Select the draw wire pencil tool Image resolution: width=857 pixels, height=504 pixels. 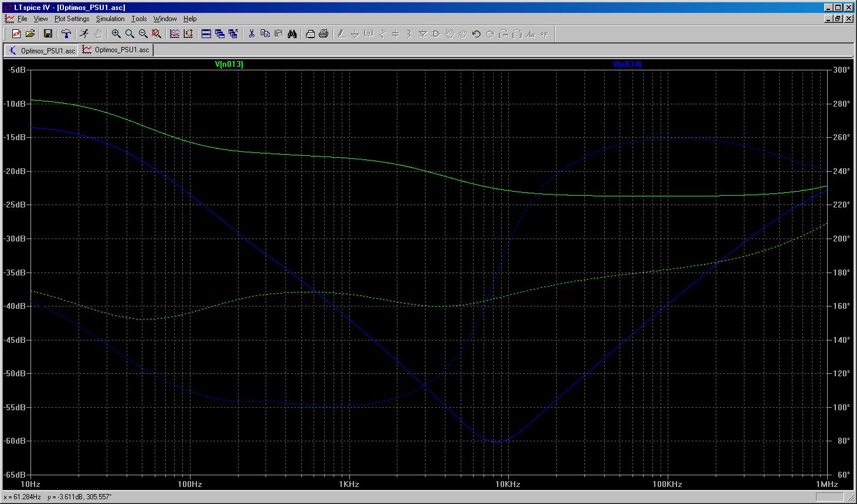[342, 34]
